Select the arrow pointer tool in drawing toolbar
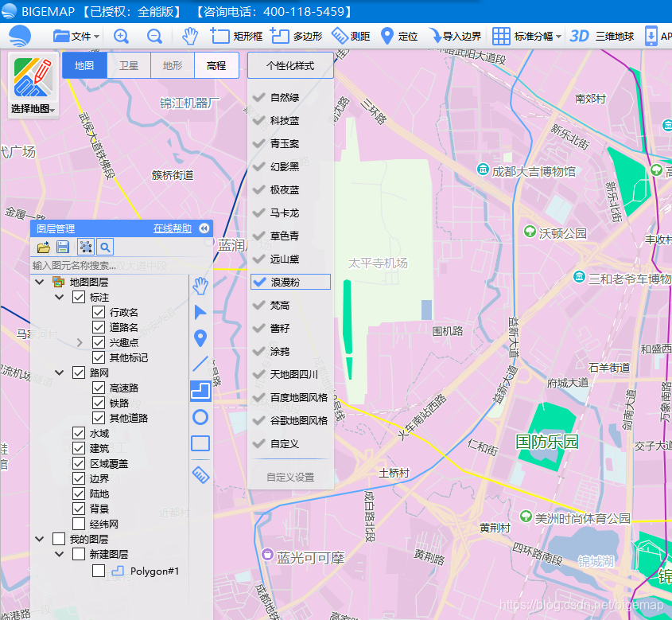This screenshot has height=620, width=672. click(x=200, y=313)
